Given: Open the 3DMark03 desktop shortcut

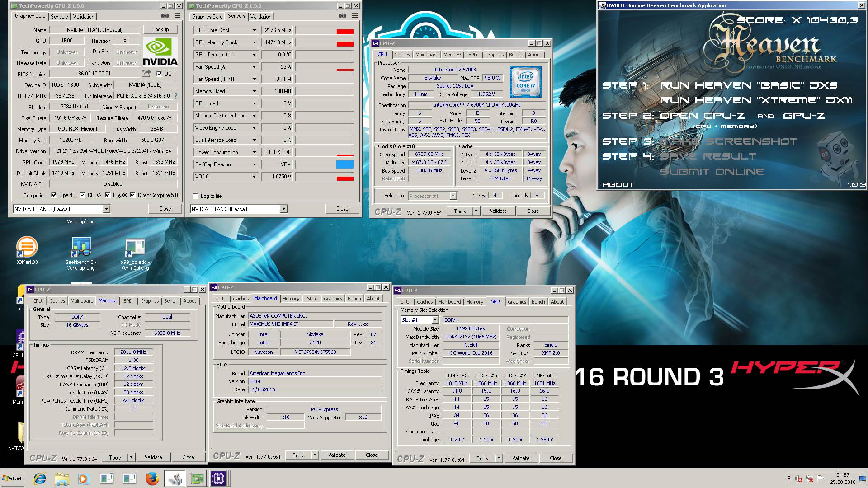Looking at the screenshot, I should pos(27,250).
